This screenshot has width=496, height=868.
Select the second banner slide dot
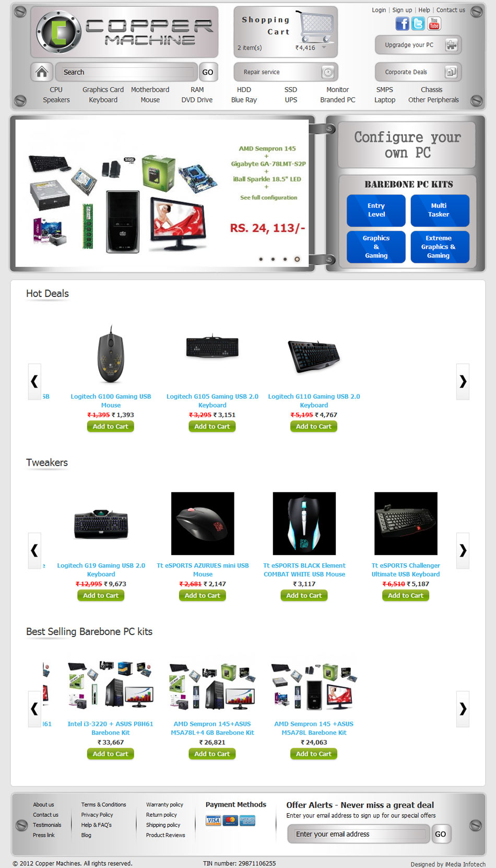273,259
